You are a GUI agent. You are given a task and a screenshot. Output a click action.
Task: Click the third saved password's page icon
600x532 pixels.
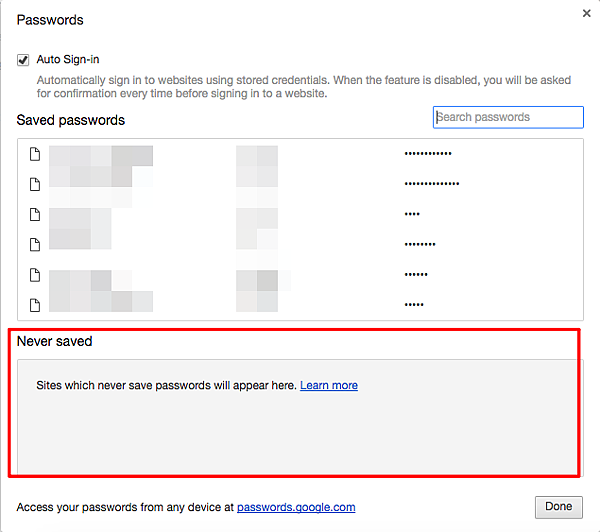(34, 214)
